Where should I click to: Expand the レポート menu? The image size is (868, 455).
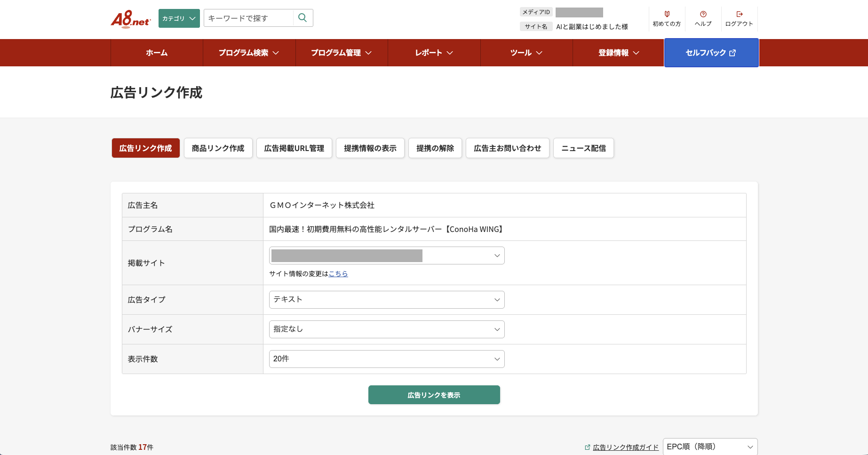coord(434,53)
